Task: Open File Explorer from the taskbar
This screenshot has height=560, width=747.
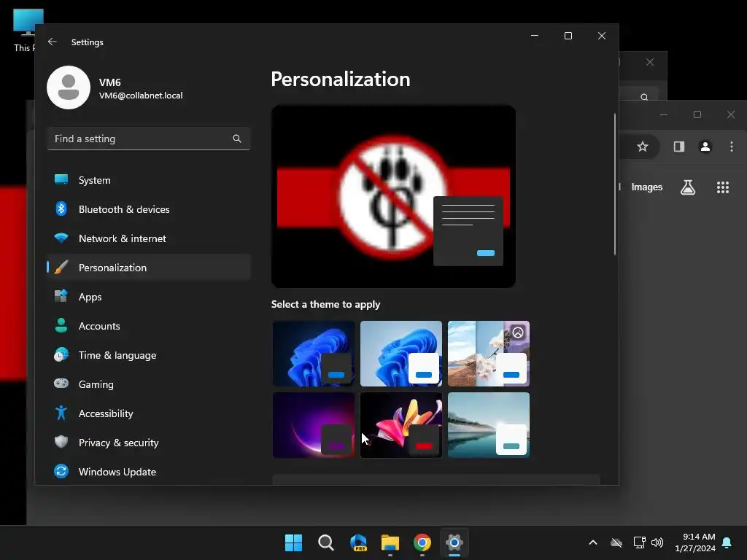Action: tap(390, 542)
